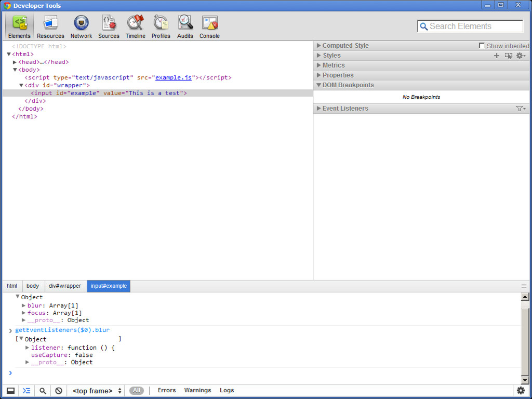Toggle element state icon in Styles header
The height and width of the screenshot is (399, 532).
pyautogui.click(x=508, y=56)
